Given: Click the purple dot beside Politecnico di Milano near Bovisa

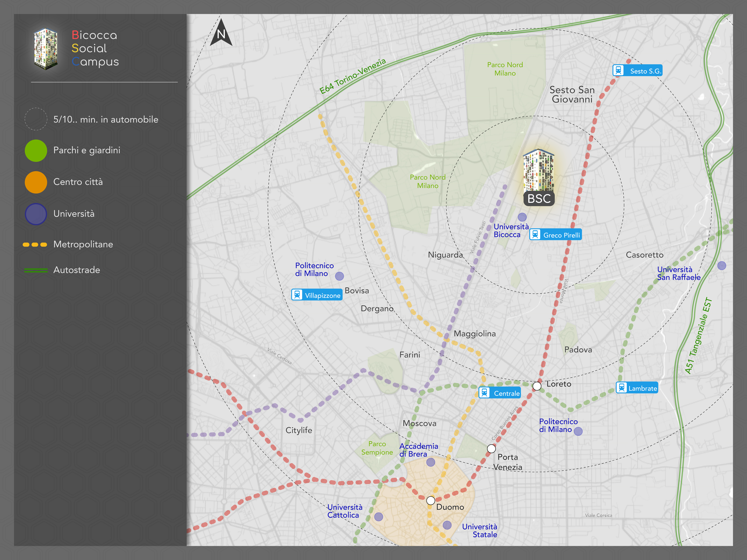Looking at the screenshot, I should point(339,276).
